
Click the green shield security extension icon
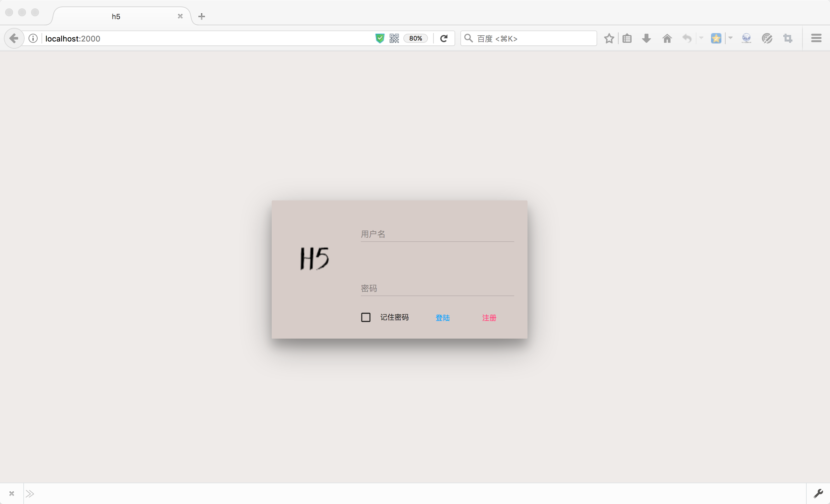[380, 38]
